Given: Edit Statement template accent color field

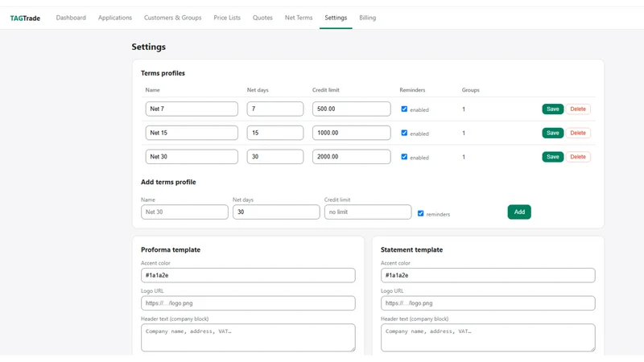Looking at the screenshot, I should (x=488, y=275).
